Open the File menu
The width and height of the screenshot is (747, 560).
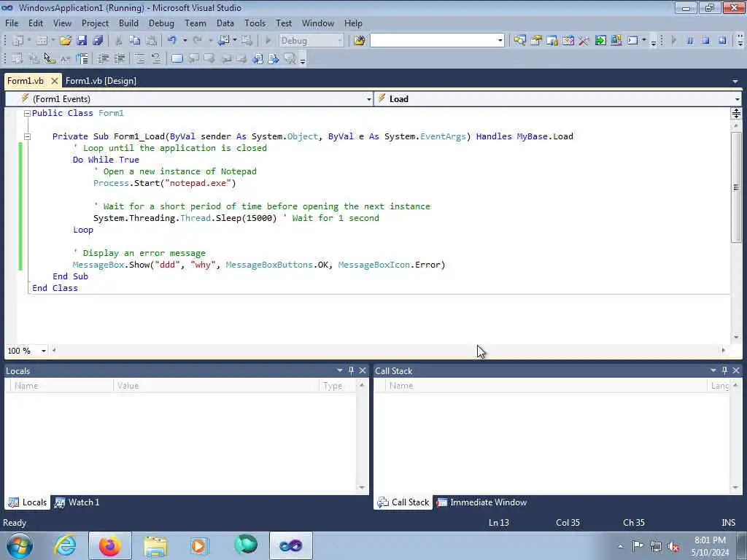[x=12, y=23]
